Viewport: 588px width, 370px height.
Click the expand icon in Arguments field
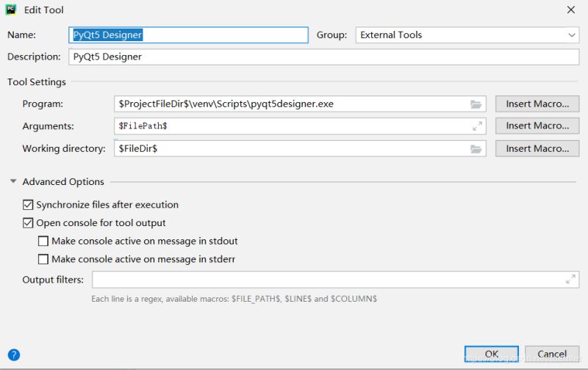[x=477, y=126]
